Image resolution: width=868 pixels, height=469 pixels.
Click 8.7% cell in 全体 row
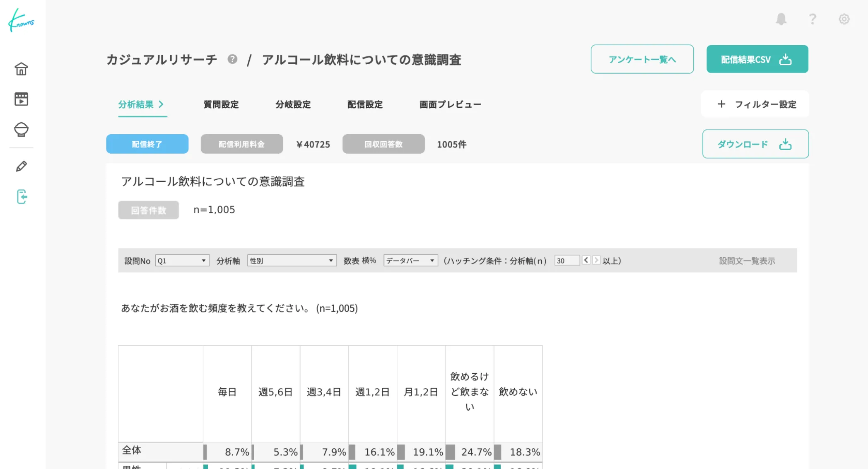(x=227, y=452)
